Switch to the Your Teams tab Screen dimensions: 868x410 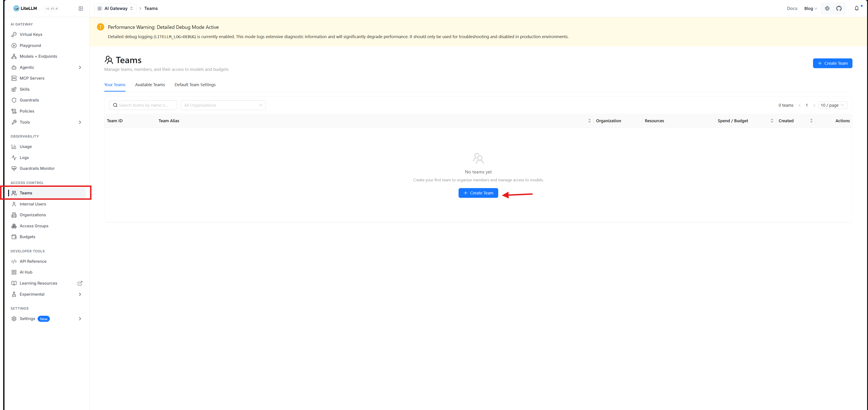[115, 85]
